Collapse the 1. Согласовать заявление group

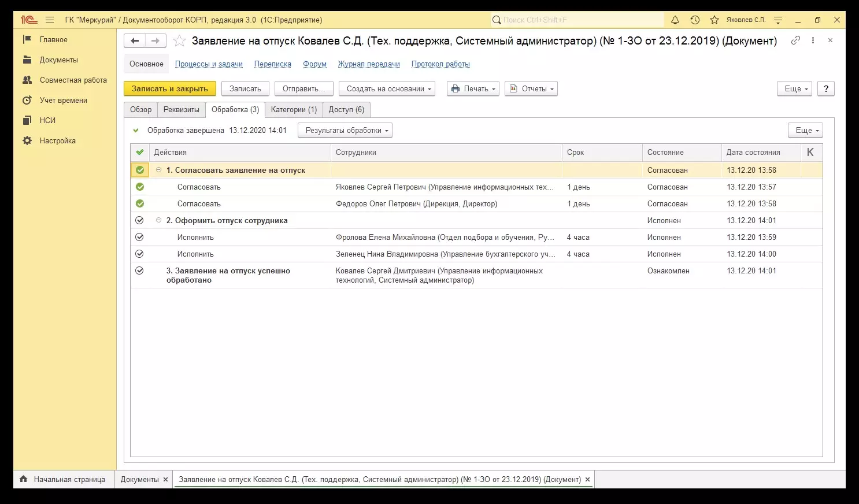tap(159, 171)
